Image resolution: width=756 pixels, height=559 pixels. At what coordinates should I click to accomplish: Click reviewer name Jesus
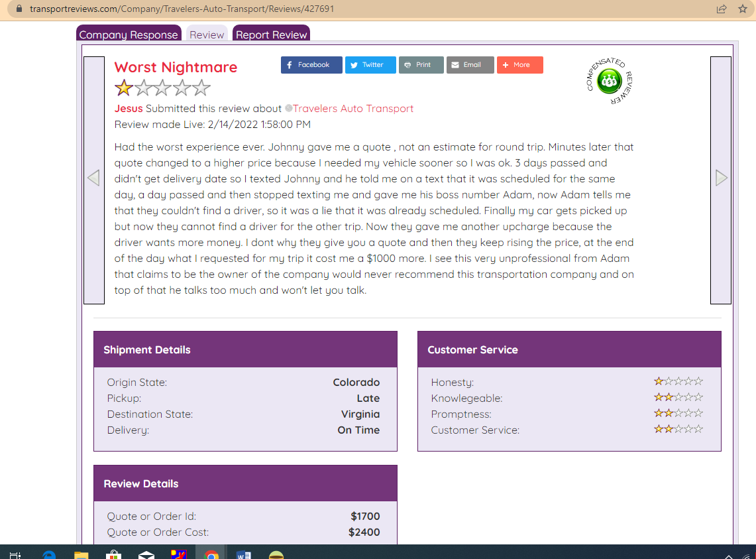129,108
